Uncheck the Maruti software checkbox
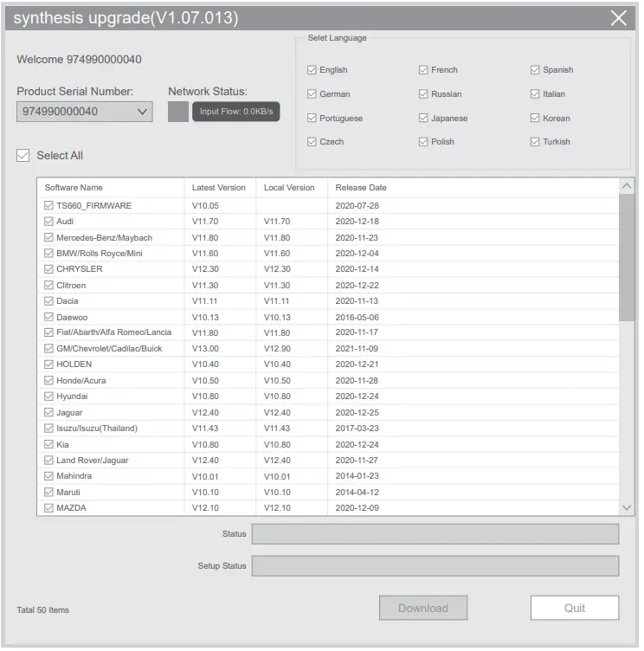Screen dimensions: 644x651 [48, 493]
